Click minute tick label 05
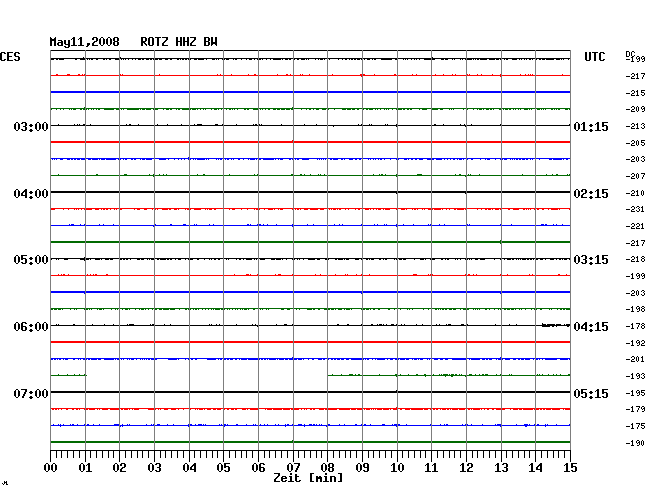This screenshot has height=494, width=650. point(223,468)
